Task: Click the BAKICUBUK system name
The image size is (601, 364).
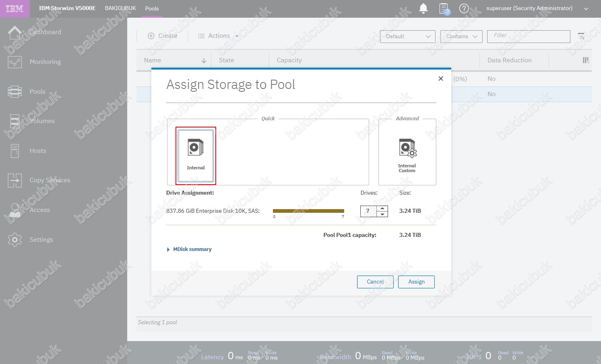Action: click(120, 8)
